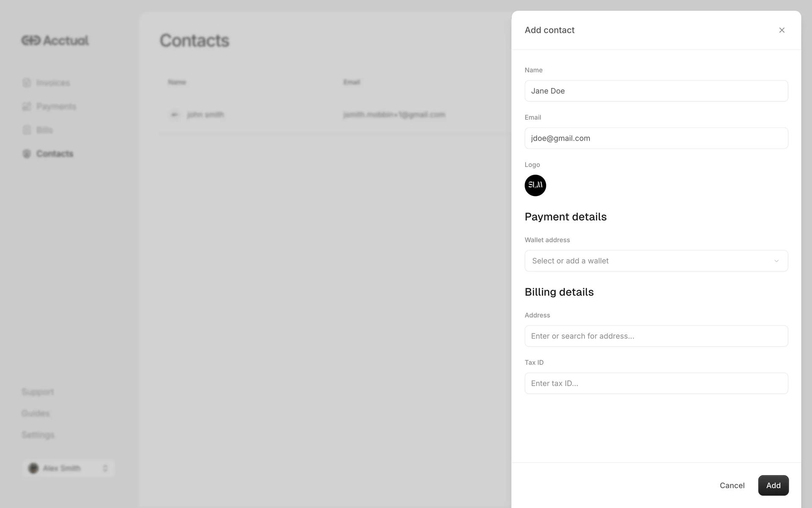The width and height of the screenshot is (812, 508).
Task: Click the Contacts icon in sidebar
Action: 27,154
